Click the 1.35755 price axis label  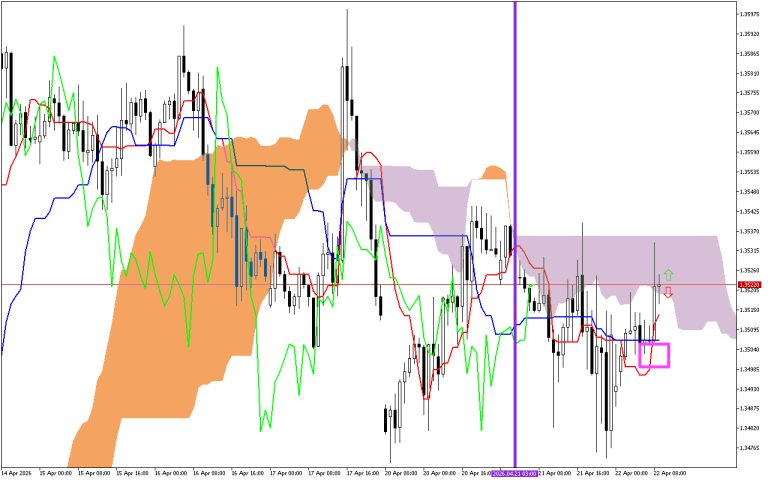pos(749,93)
